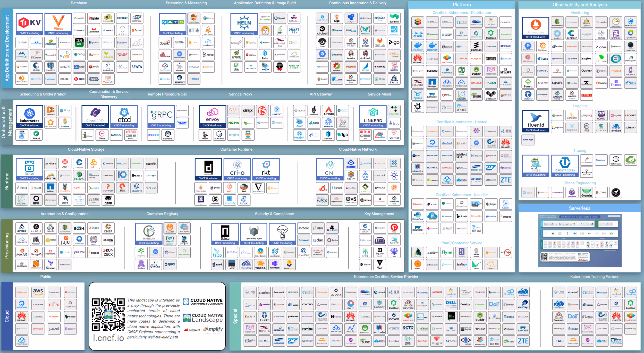Click the Kong API gateway logo

(314, 123)
